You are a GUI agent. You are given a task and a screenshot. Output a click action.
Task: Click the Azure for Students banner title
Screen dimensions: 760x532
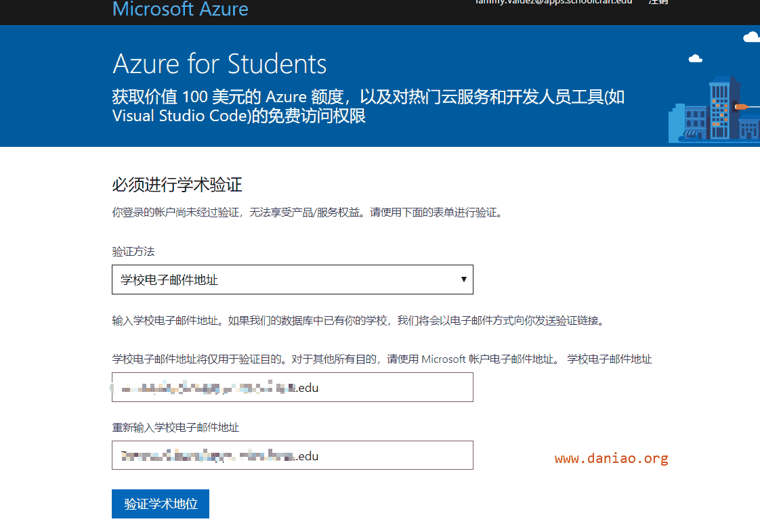(219, 64)
